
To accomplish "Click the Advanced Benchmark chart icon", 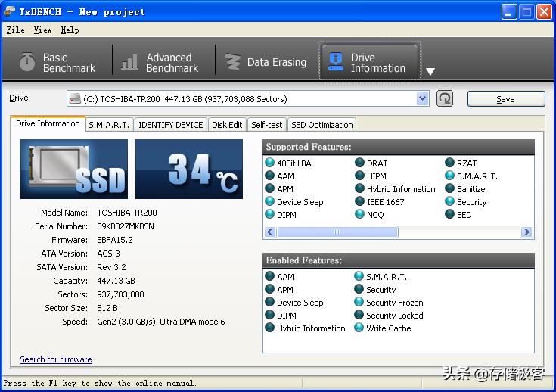I will 130,62.
